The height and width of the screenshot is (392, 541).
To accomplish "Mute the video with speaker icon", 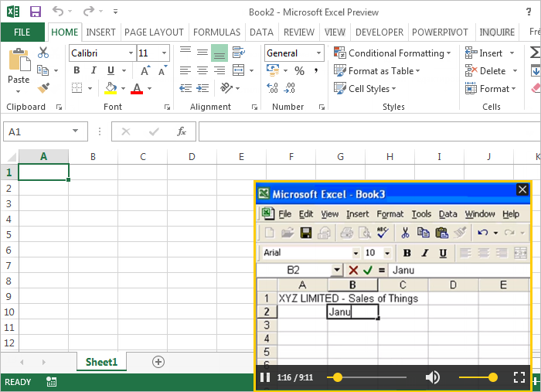I will (432, 377).
